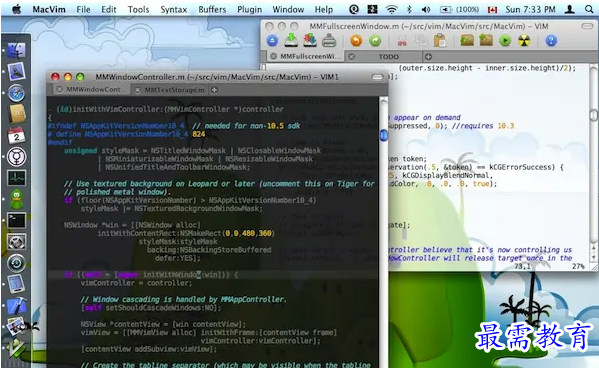Open Adium green duck Dock icon
599x368 pixels.
pos(16,199)
